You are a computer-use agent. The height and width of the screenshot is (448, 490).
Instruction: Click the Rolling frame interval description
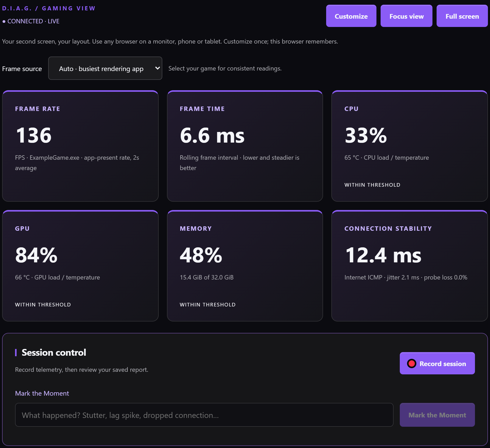(x=240, y=163)
